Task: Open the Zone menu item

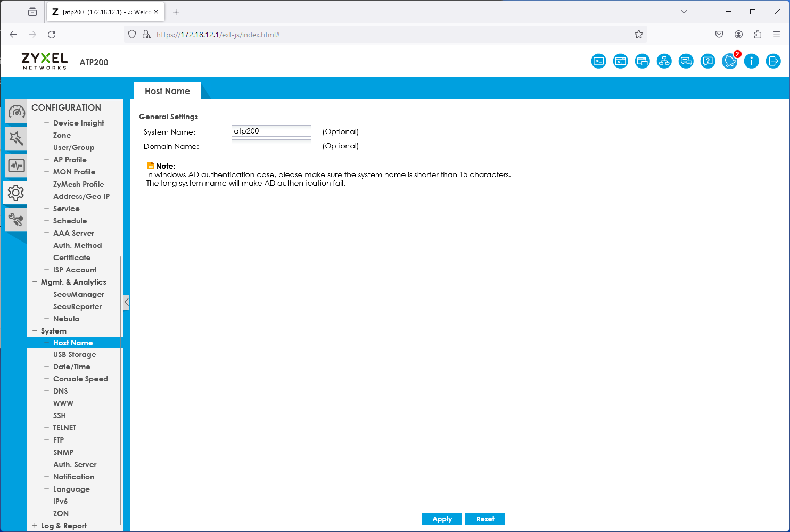Action: click(x=62, y=135)
